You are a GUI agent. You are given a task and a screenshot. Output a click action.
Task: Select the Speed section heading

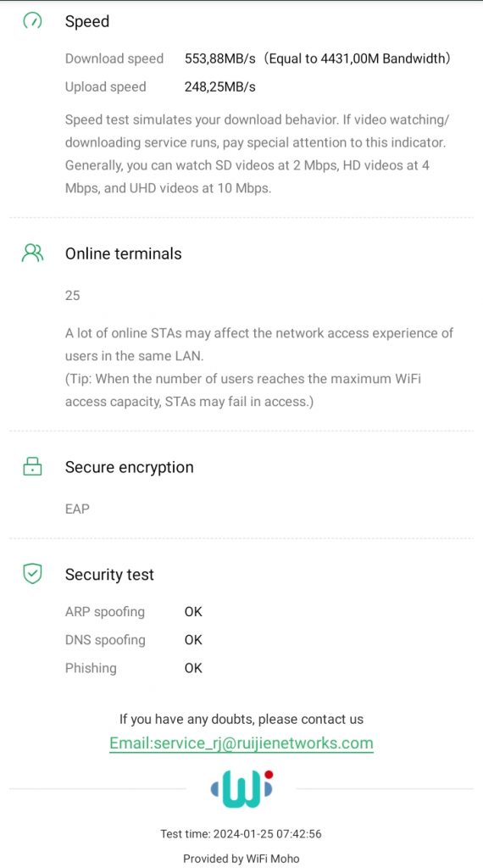[87, 21]
